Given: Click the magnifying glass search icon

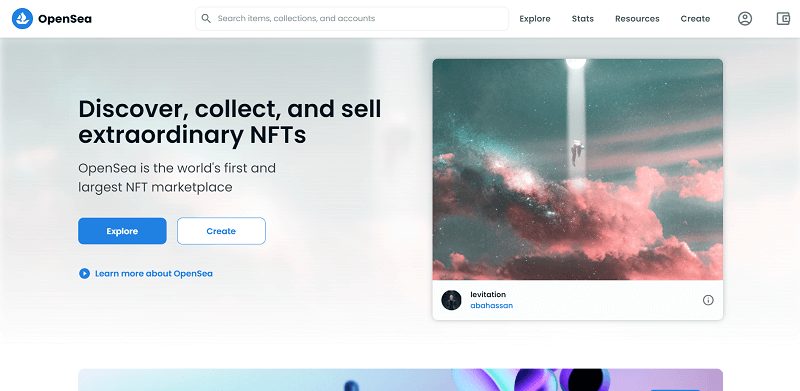Looking at the screenshot, I should (206, 18).
